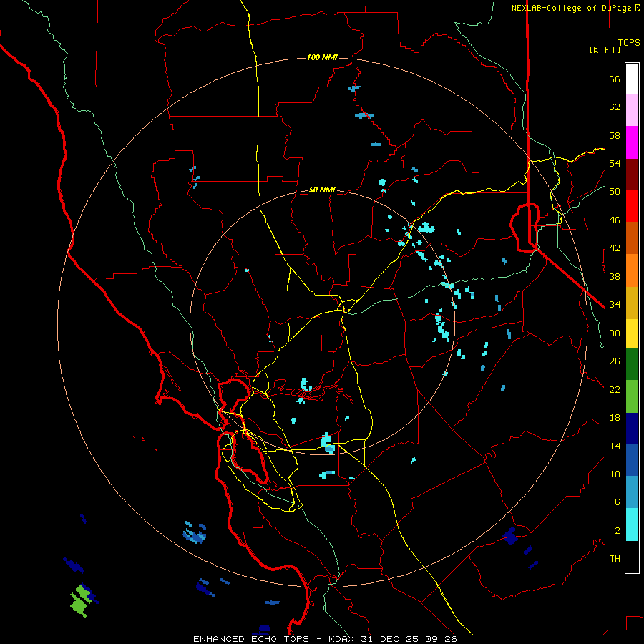
Task: Click the navy blue legend swatch
Action: point(632,429)
